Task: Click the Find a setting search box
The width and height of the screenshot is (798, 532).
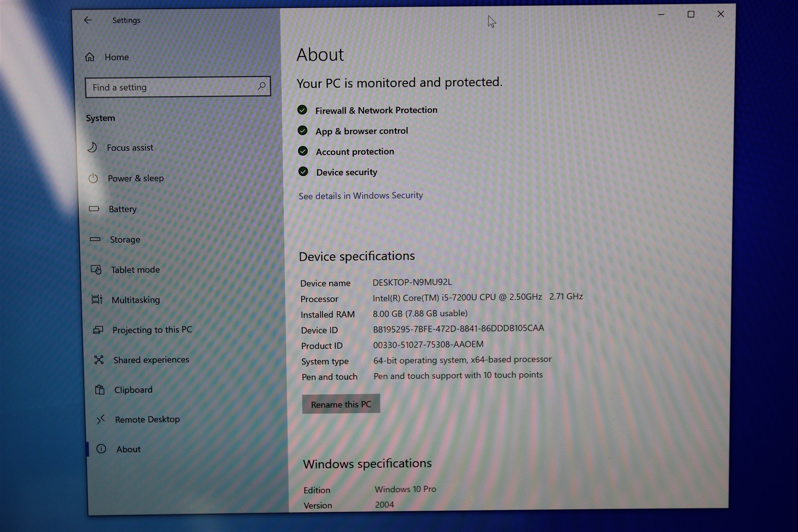Action: click(x=178, y=87)
